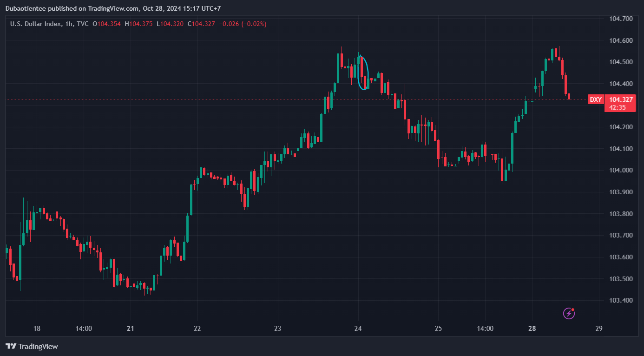The width and height of the screenshot is (644, 356).
Task: Click the TradingView text in footer
Action: [38, 346]
